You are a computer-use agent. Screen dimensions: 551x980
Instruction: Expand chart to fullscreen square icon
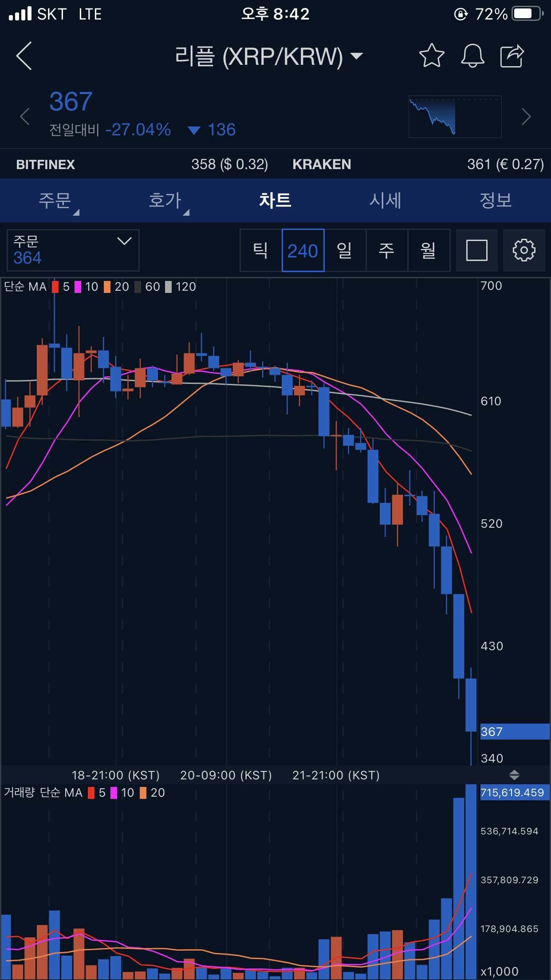coord(477,250)
